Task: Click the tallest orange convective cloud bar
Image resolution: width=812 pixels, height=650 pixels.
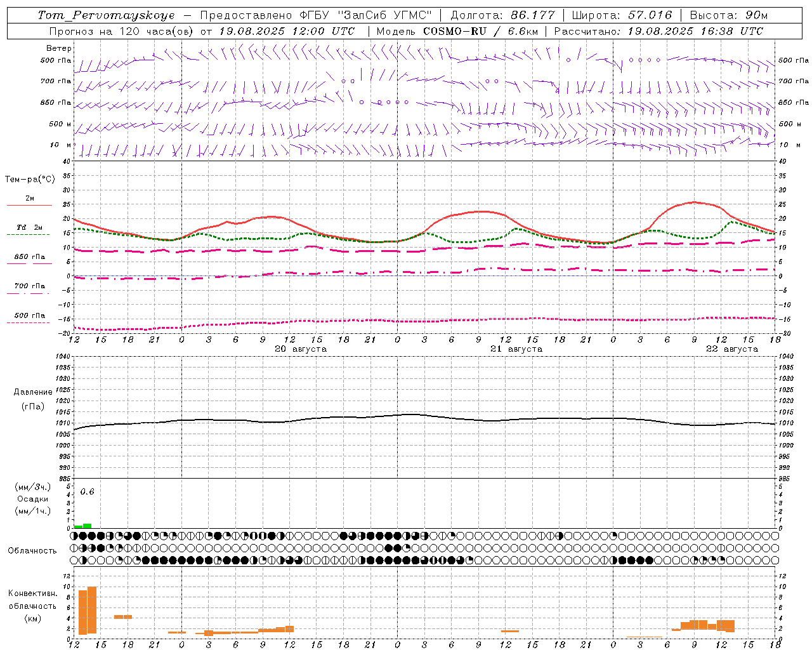Action: 92,610
